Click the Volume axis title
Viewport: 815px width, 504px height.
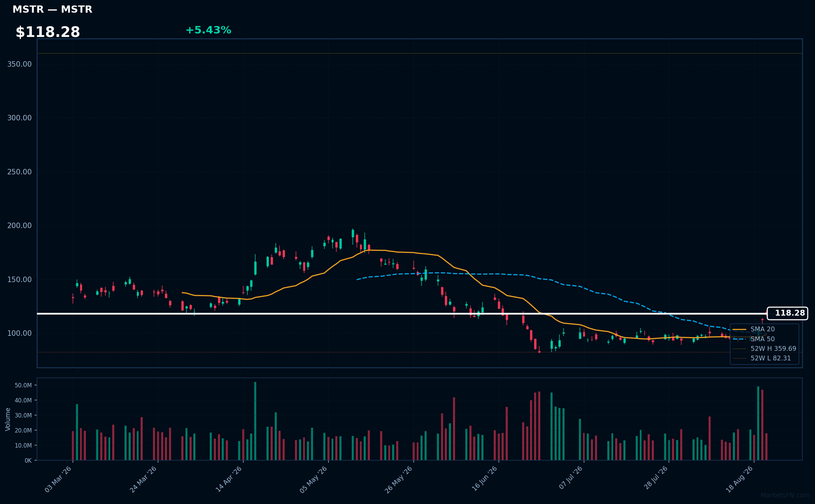pos(8,419)
